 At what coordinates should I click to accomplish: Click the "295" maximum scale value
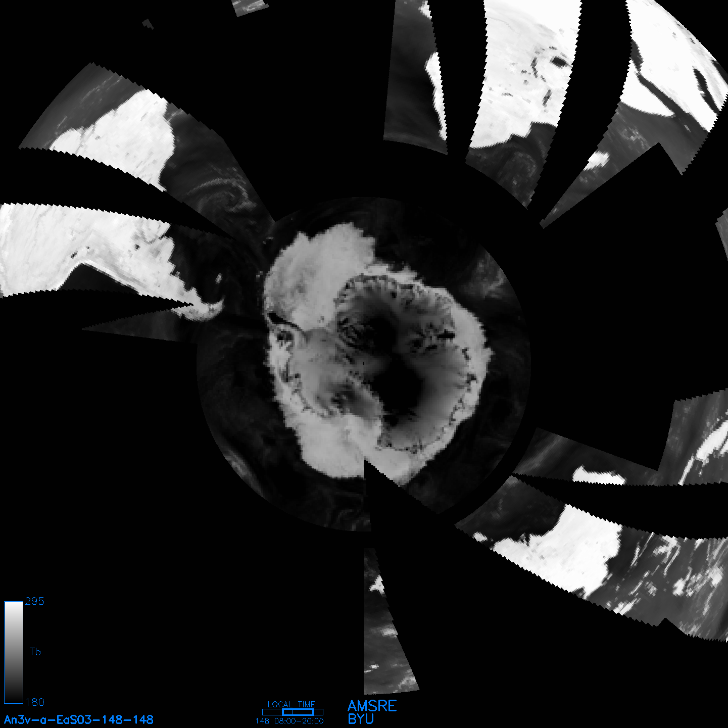[x=35, y=601]
